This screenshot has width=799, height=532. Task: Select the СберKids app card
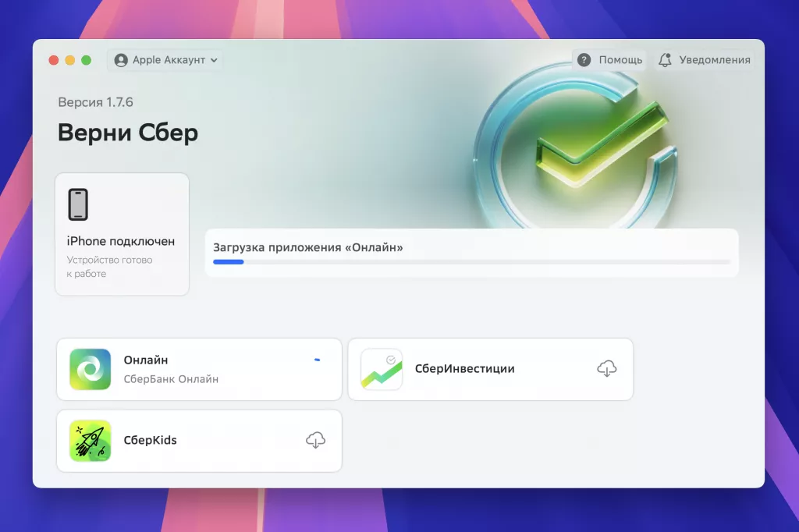(x=199, y=440)
